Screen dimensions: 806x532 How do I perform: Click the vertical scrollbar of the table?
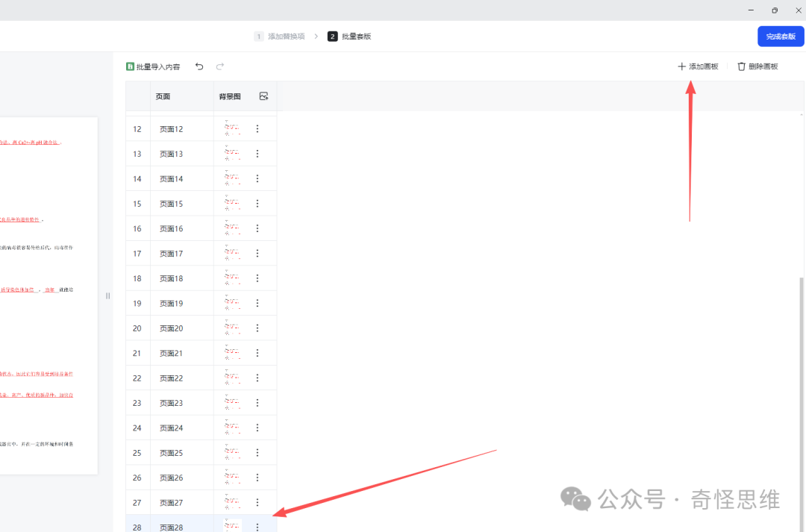[802, 404]
